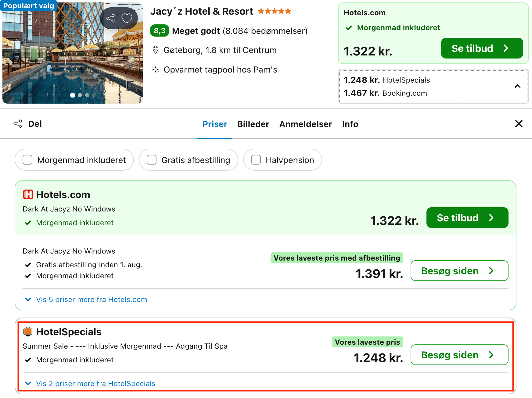Click Besøg siden for the 1.391 kr. offer
The width and height of the screenshot is (532, 398).
pos(459,271)
